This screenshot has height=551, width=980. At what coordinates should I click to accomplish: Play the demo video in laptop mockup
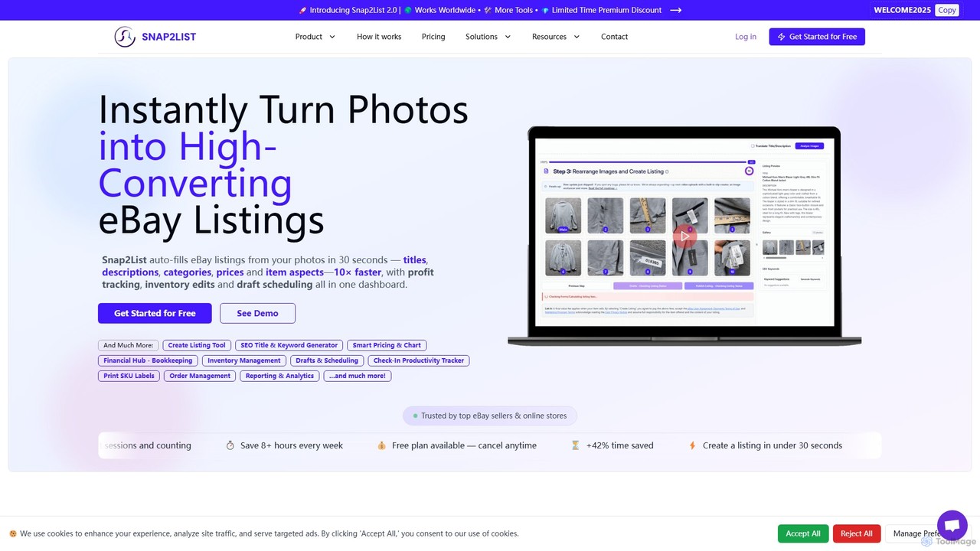click(x=684, y=236)
